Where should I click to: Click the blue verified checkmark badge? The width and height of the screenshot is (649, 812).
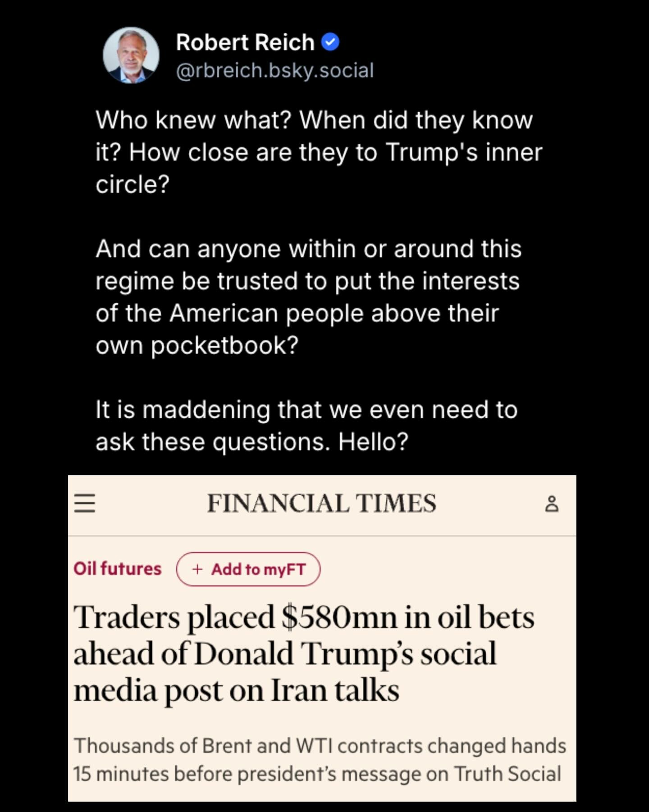point(330,42)
